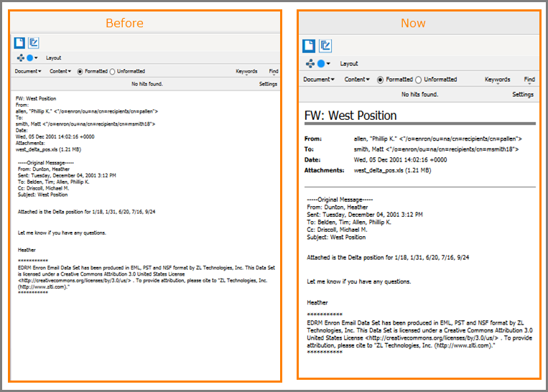Open the Content menu in Before panel
This screenshot has width=548, height=392.
60,71
